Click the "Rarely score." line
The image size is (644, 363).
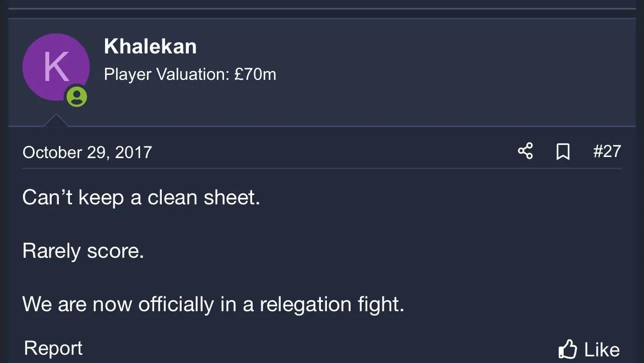tap(83, 251)
